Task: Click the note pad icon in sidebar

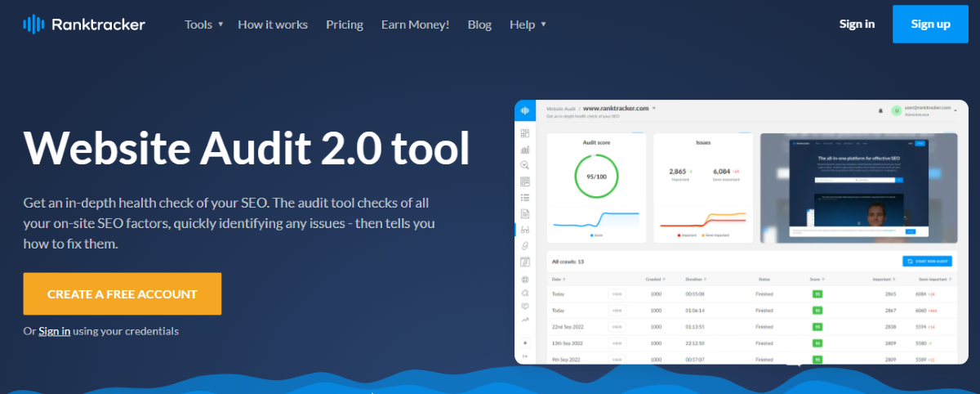Action: pyautogui.click(x=524, y=262)
